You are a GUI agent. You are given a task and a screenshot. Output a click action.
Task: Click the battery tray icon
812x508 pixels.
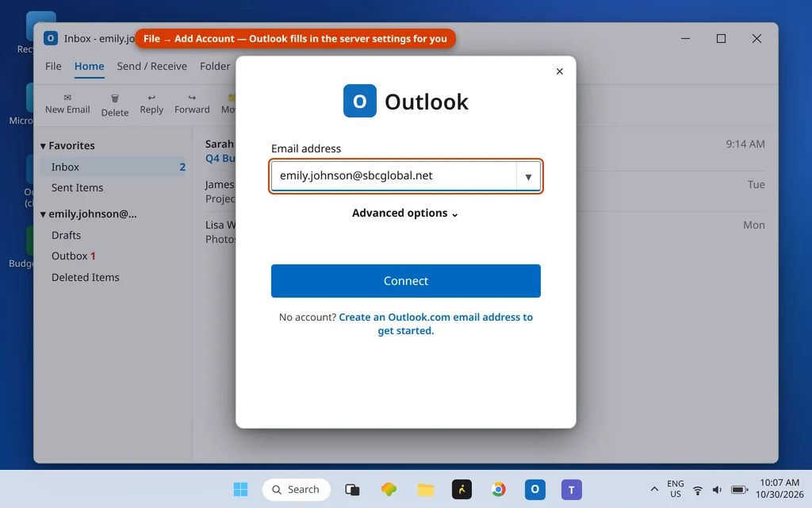click(x=740, y=489)
